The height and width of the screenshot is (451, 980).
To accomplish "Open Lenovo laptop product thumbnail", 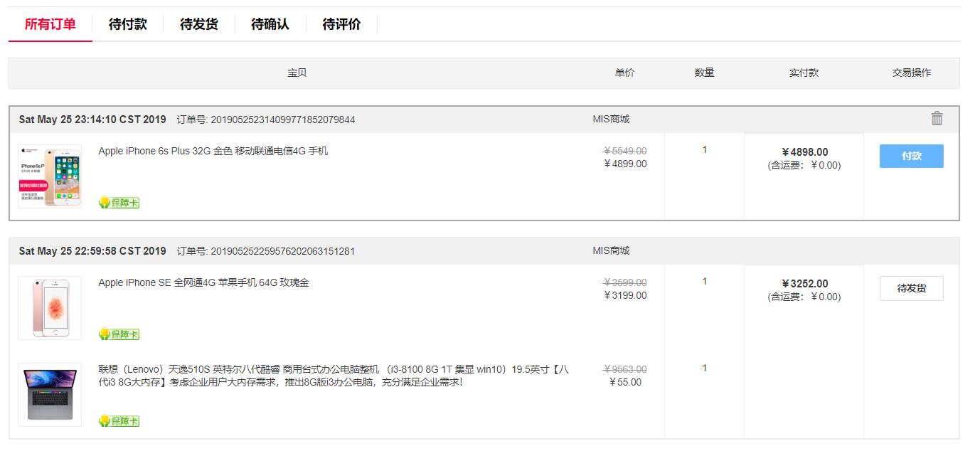I will tap(50, 394).
